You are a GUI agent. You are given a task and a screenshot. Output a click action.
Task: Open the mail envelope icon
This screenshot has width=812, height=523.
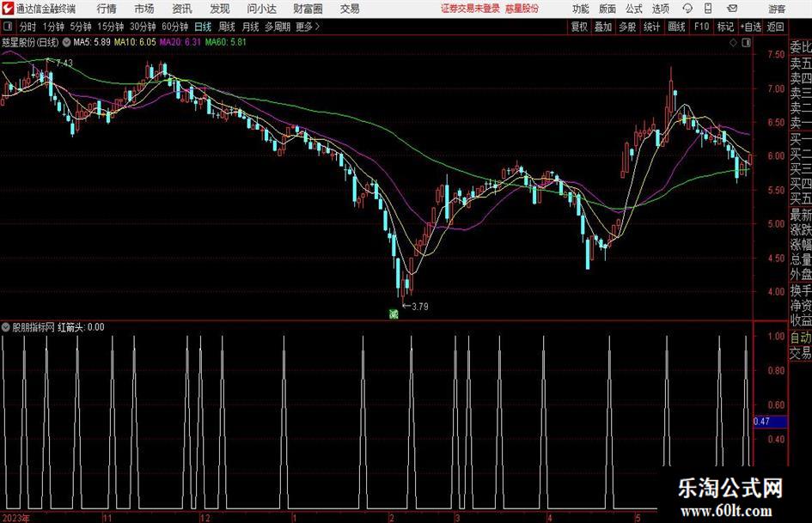(x=732, y=9)
